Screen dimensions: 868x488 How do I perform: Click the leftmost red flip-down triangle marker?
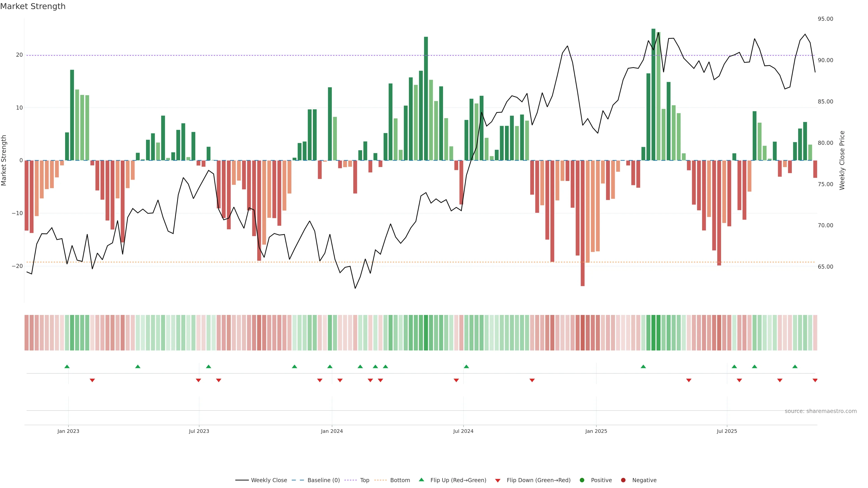click(x=92, y=380)
